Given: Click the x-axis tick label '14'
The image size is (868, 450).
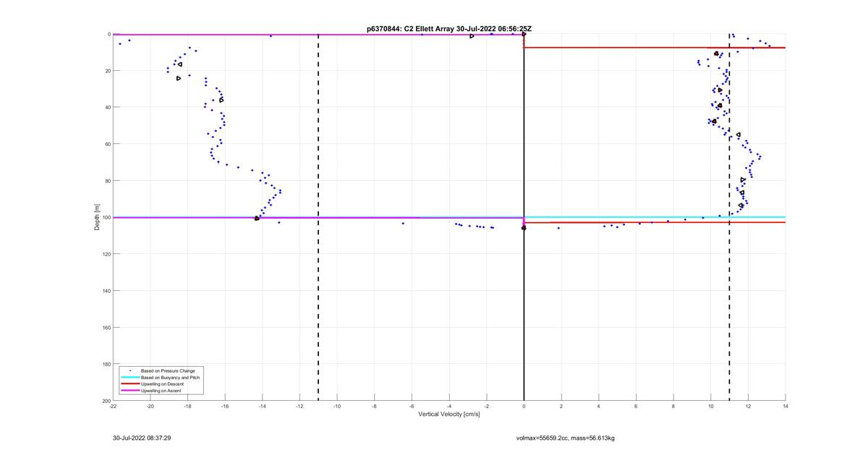Looking at the screenshot, I should pyautogui.click(x=786, y=406).
